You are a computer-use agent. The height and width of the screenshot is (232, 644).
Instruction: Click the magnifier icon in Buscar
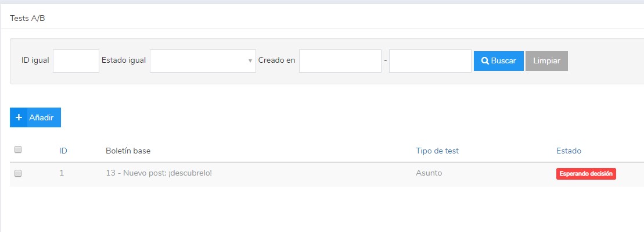coord(485,61)
